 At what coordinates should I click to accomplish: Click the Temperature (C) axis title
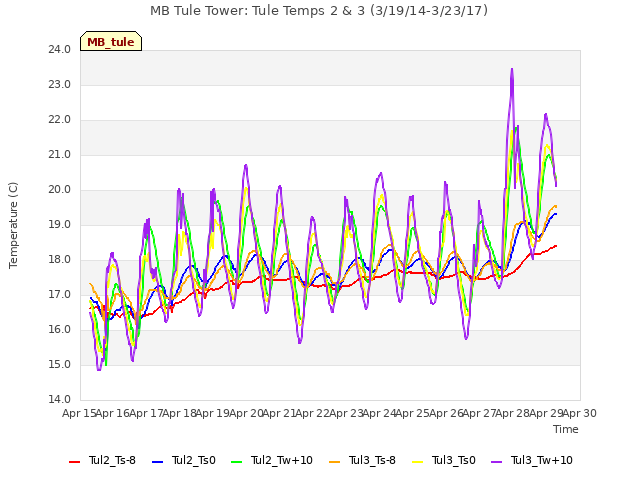pos(13,225)
